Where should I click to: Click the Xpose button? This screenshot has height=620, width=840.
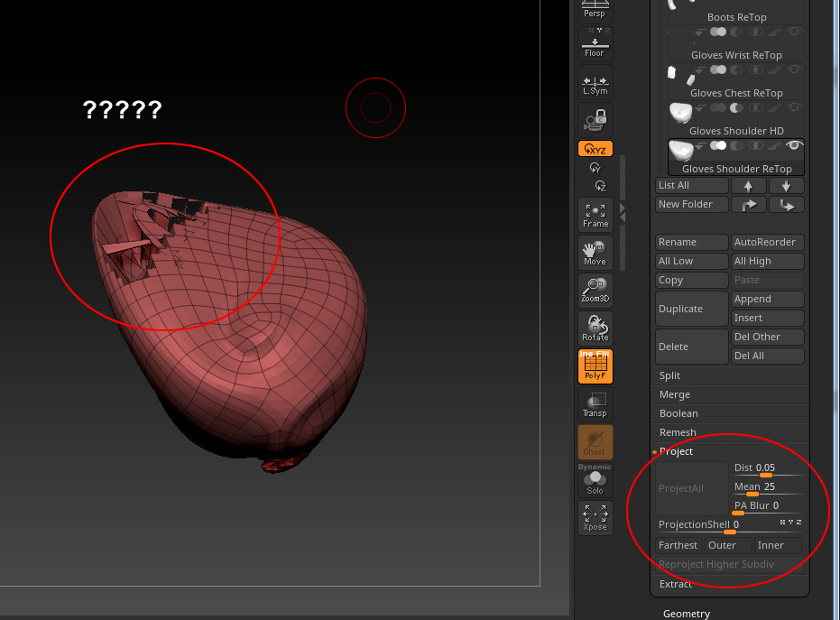(x=595, y=518)
